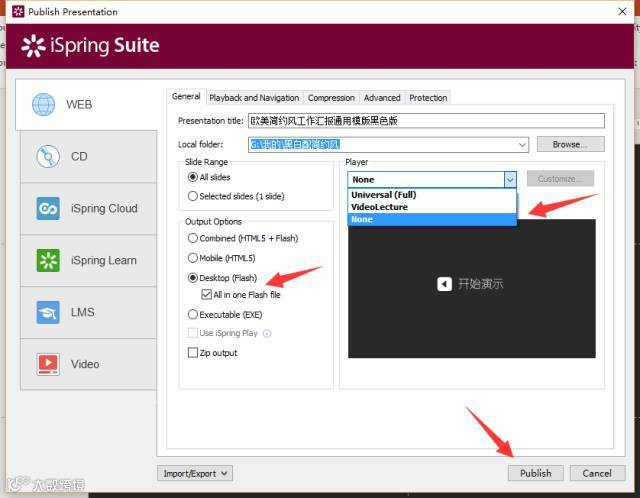Select Executable (EXE) output option
This screenshot has width=640, height=498.
point(193,315)
